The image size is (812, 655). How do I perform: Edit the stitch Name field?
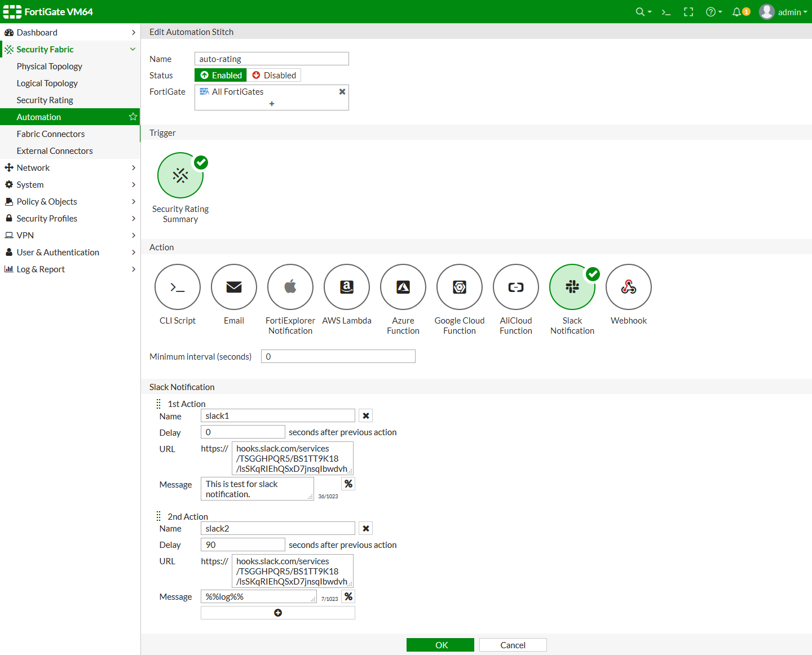[x=272, y=59]
